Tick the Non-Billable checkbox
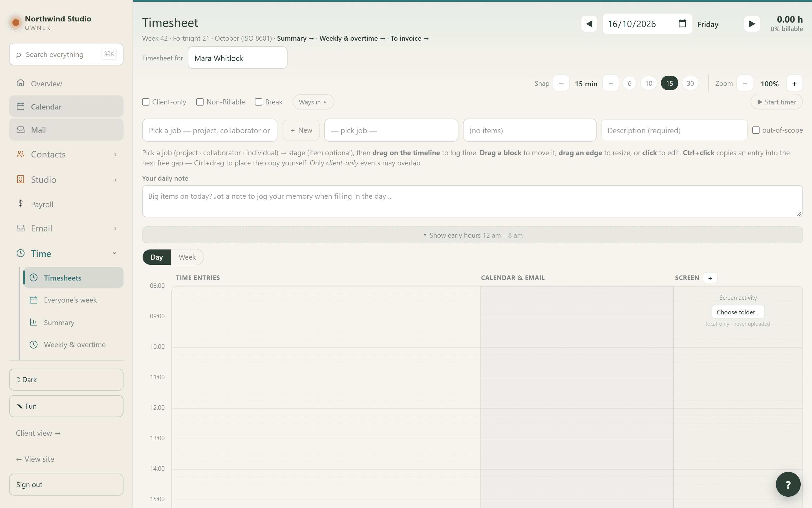 pyautogui.click(x=200, y=102)
